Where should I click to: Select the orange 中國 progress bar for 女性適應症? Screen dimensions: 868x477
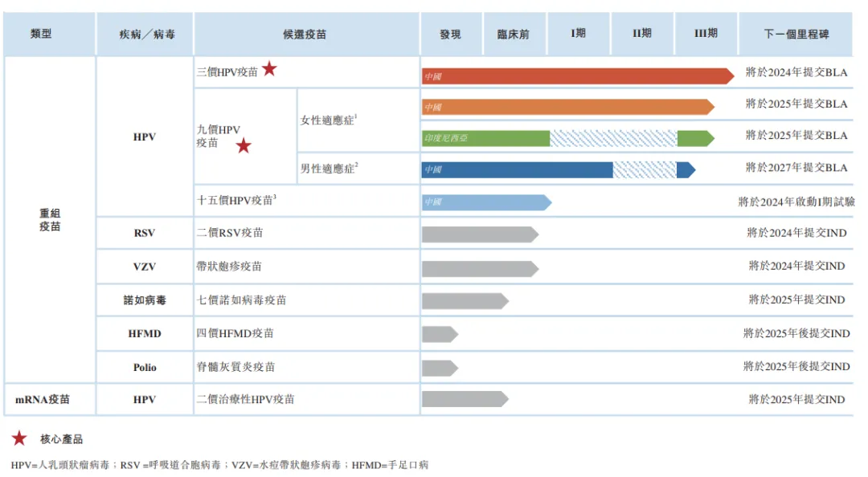568,107
